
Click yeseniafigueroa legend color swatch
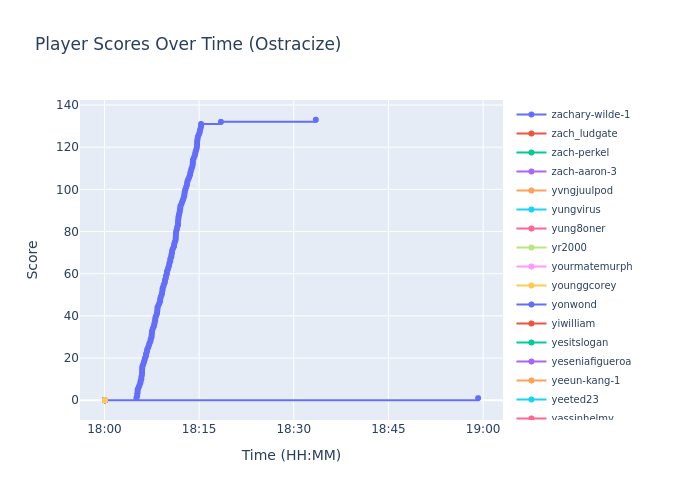[x=531, y=362]
